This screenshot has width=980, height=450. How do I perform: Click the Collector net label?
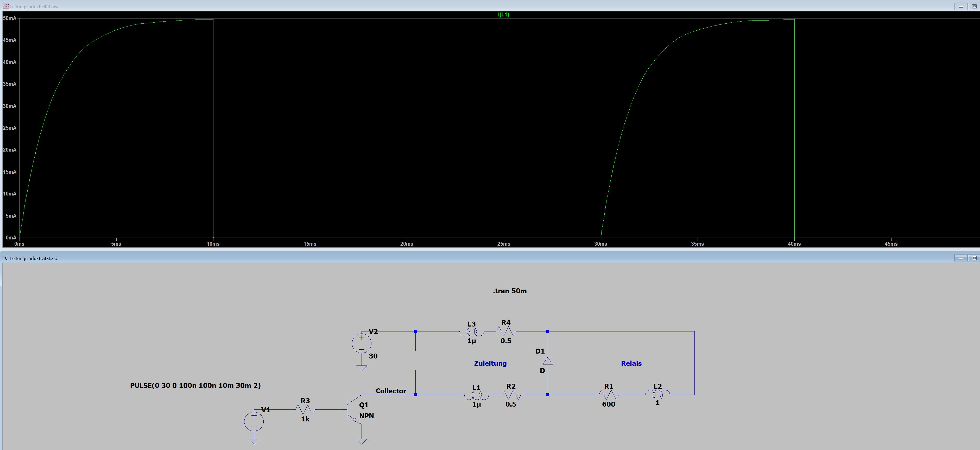(391, 391)
